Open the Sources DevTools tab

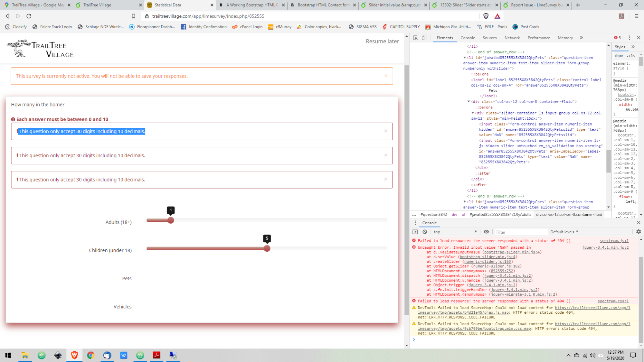(489, 38)
